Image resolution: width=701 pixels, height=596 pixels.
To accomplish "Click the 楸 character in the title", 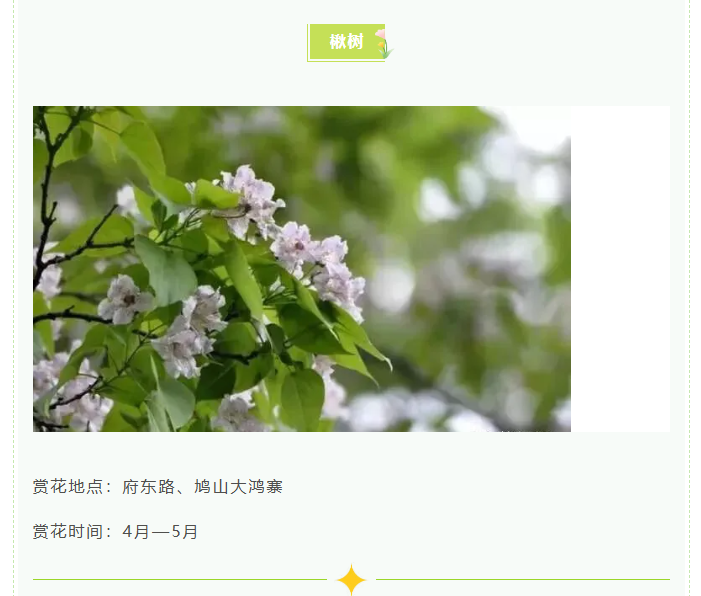I will 338,42.
